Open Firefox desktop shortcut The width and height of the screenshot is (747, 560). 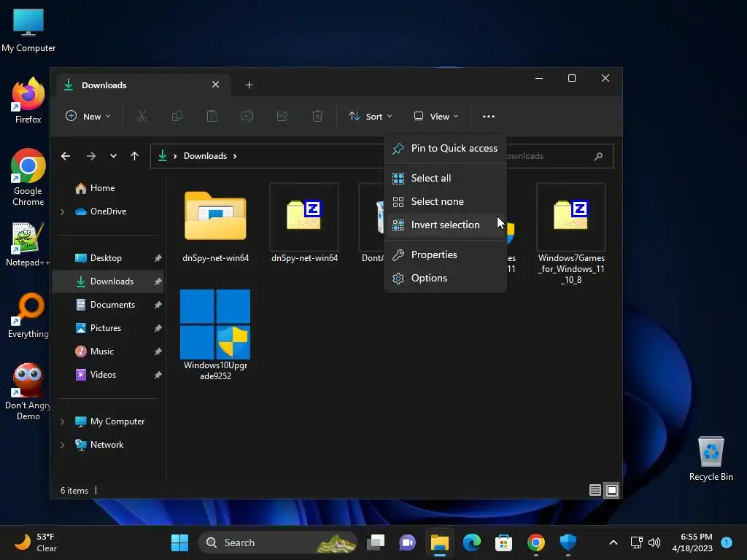point(28,101)
